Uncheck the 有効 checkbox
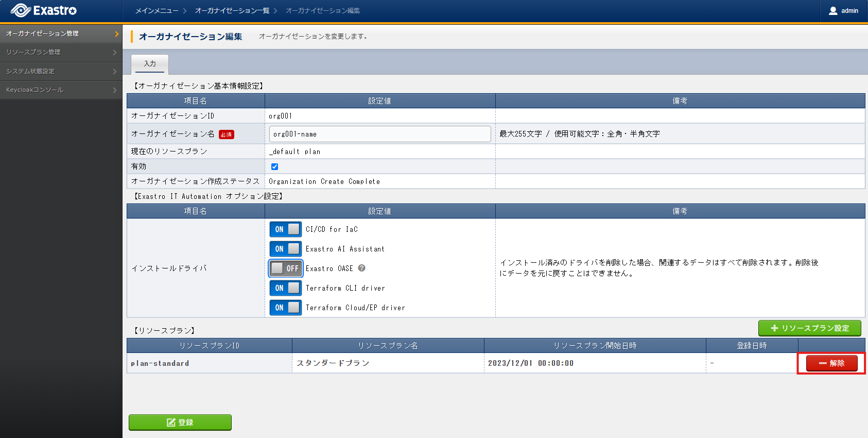 point(274,166)
